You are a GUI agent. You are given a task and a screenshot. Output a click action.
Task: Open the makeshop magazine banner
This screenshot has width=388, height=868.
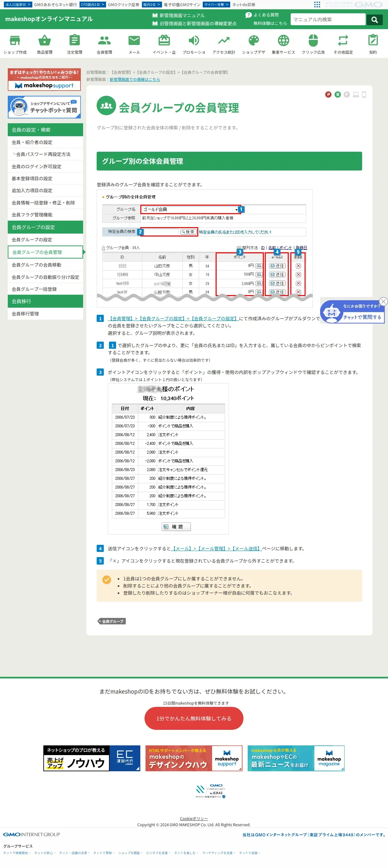pos(296,758)
